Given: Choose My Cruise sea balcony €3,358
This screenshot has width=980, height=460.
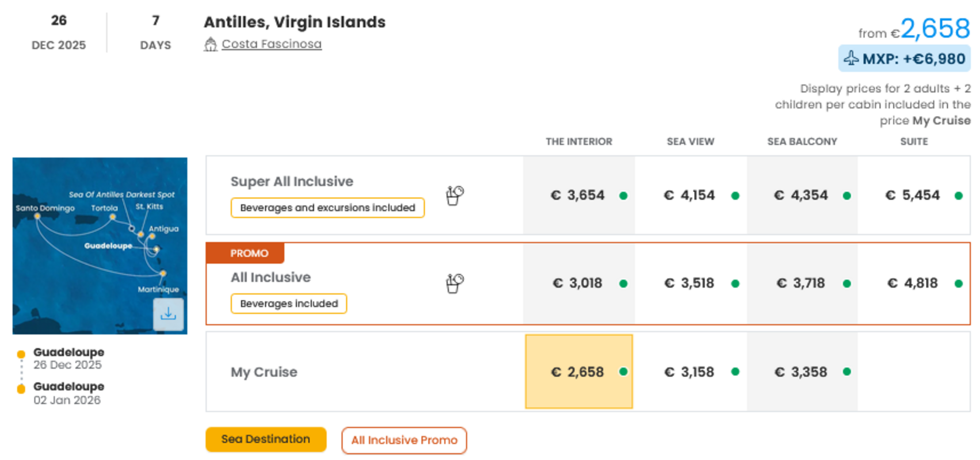Looking at the screenshot, I should coord(801,372).
